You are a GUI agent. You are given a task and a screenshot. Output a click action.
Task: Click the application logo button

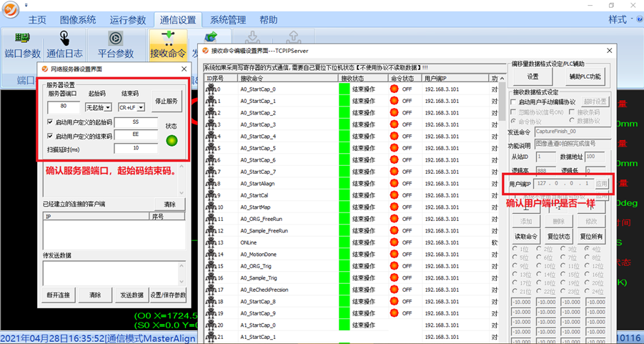click(x=9, y=6)
